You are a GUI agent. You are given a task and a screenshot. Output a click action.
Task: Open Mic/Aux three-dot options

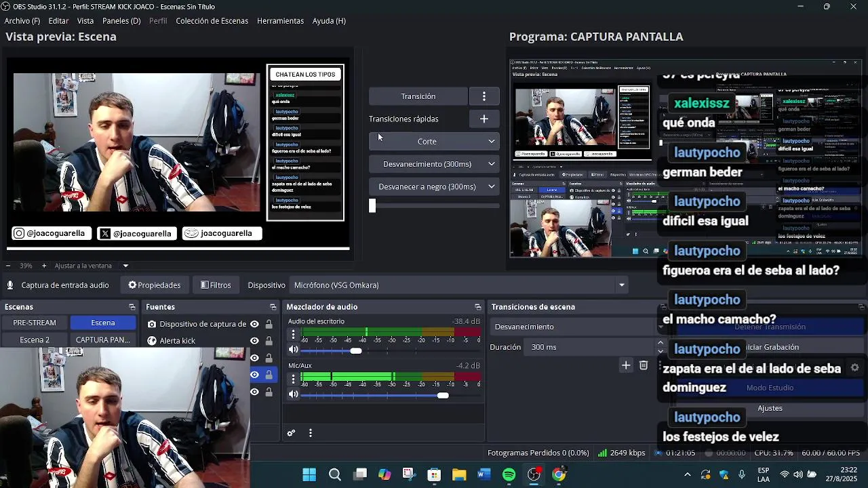click(x=293, y=379)
